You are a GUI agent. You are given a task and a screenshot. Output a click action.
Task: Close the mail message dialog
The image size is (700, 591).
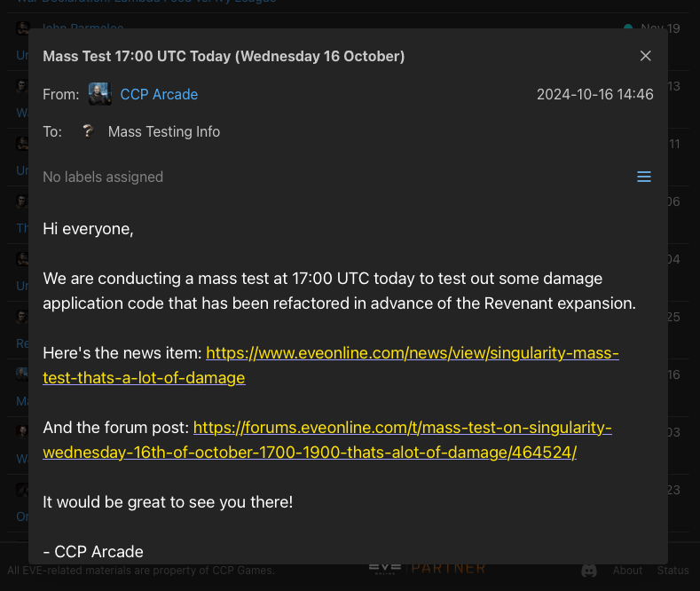coord(645,56)
